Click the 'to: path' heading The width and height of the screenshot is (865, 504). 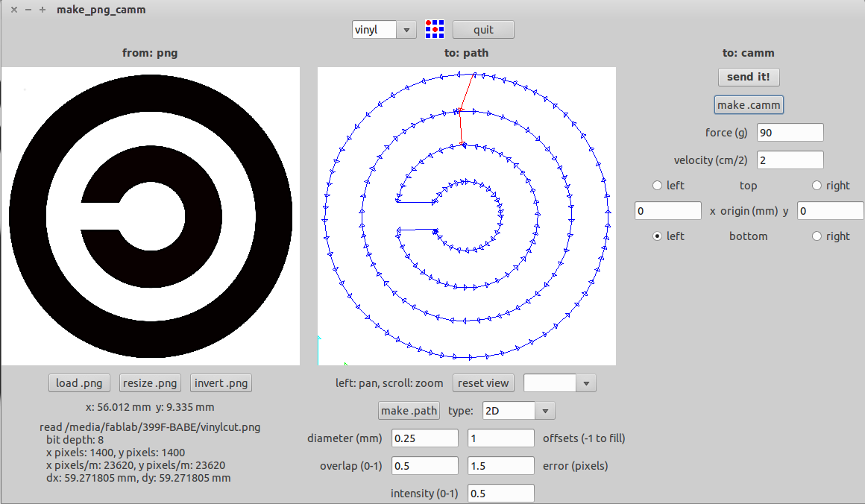(466, 53)
